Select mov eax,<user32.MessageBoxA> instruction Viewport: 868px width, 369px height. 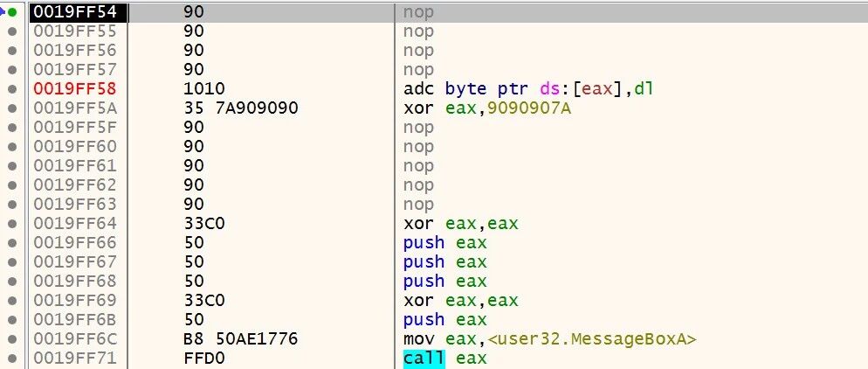click(549, 338)
